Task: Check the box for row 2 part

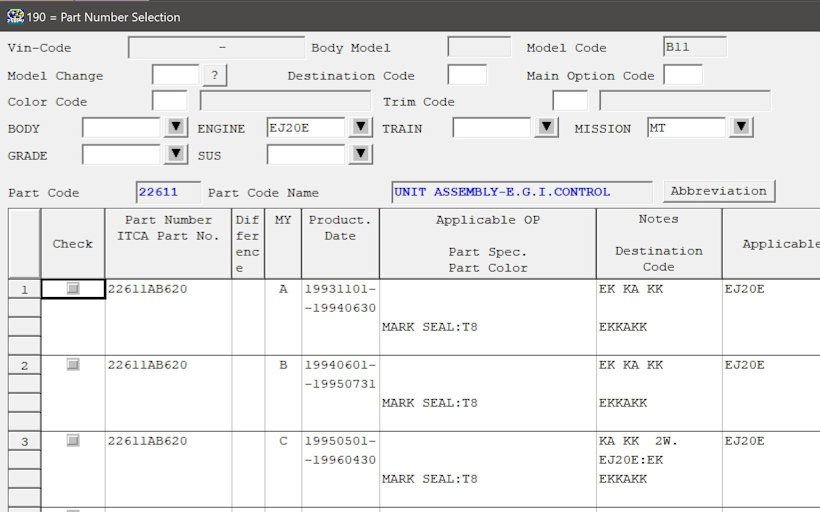Action: pos(73,364)
